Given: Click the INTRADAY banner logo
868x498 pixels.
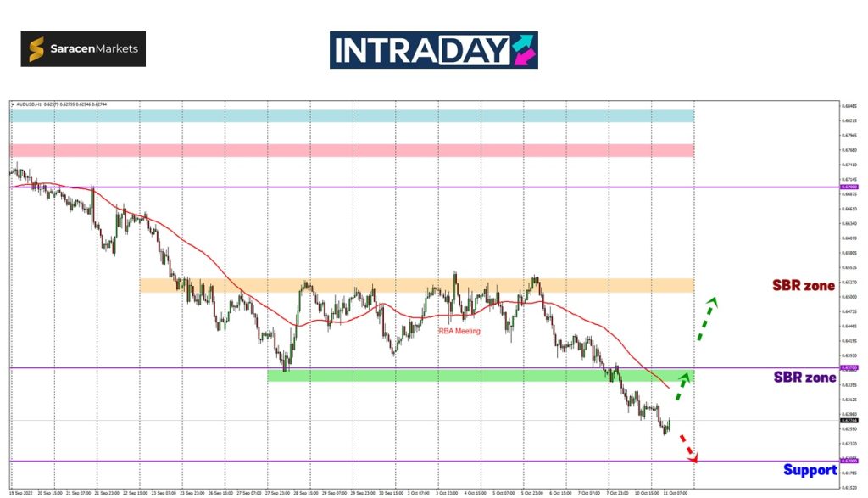Looking at the screenshot, I should (x=433, y=50).
